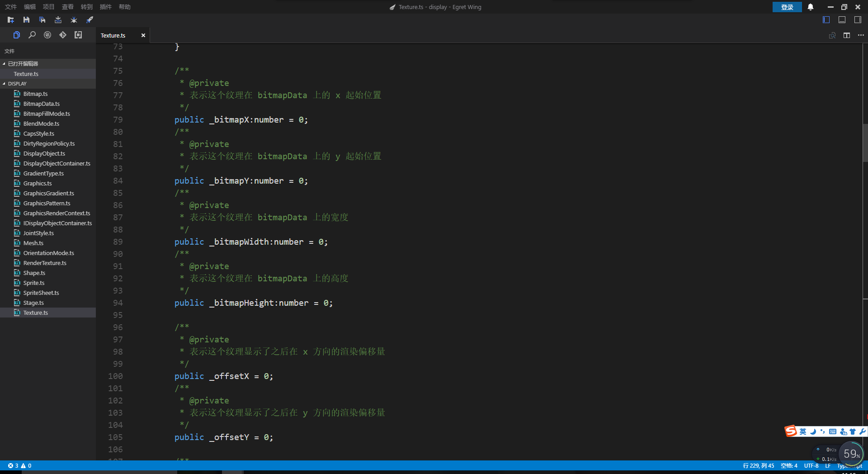Open the debug sidebar view

tap(47, 35)
